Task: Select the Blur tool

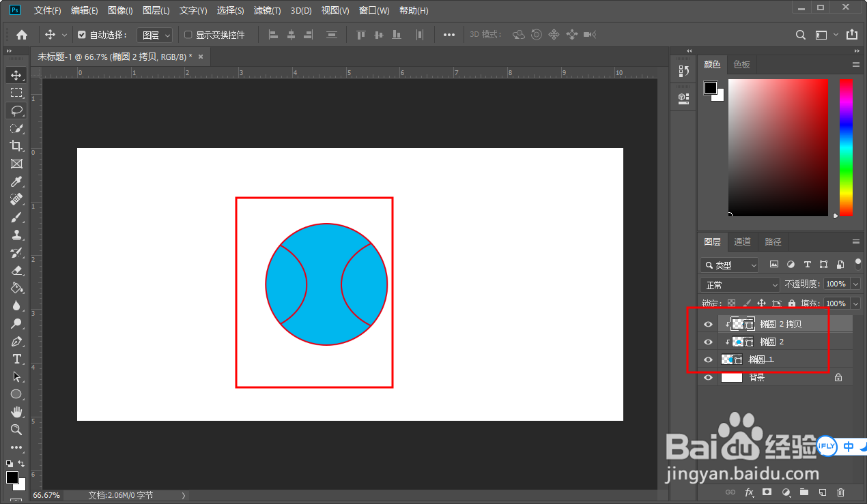Action: tap(16, 306)
